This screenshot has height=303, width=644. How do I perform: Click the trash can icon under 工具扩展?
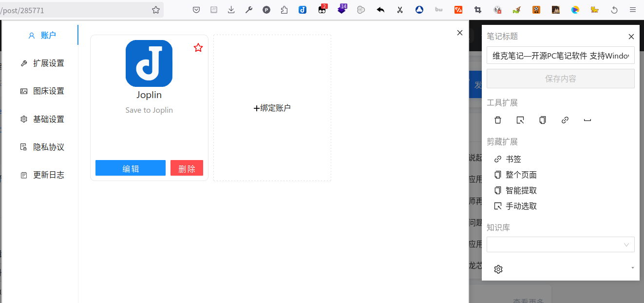[x=498, y=120]
